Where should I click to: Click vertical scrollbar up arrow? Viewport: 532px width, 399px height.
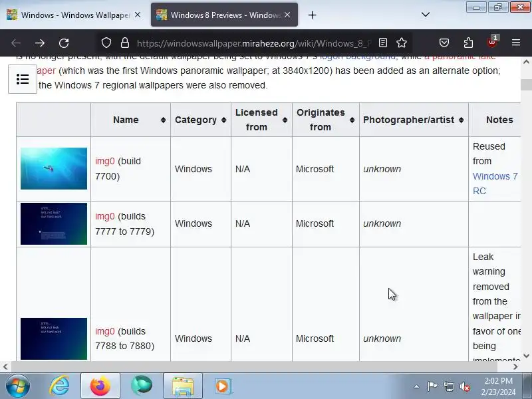[526, 62]
